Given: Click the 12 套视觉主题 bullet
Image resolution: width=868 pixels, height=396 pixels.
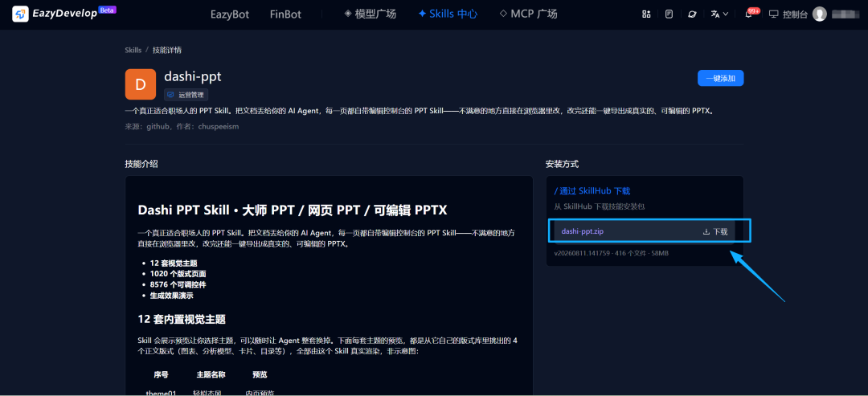Looking at the screenshot, I should point(174,263).
